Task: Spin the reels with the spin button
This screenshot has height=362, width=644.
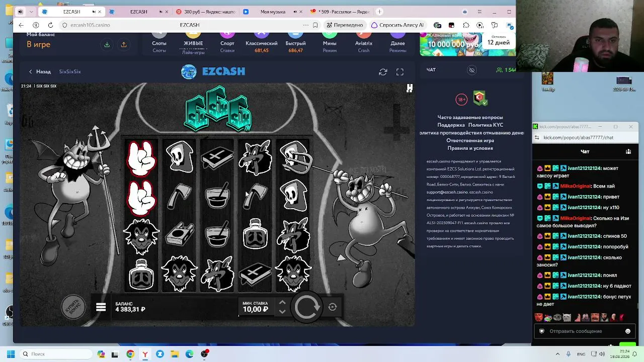Action: [x=307, y=307]
